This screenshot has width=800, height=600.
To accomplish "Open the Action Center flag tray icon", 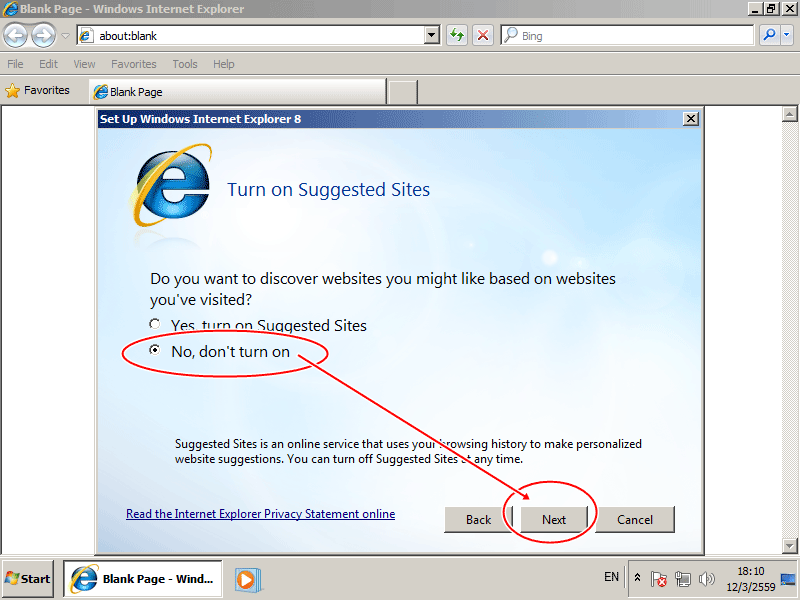I will tap(658, 579).
